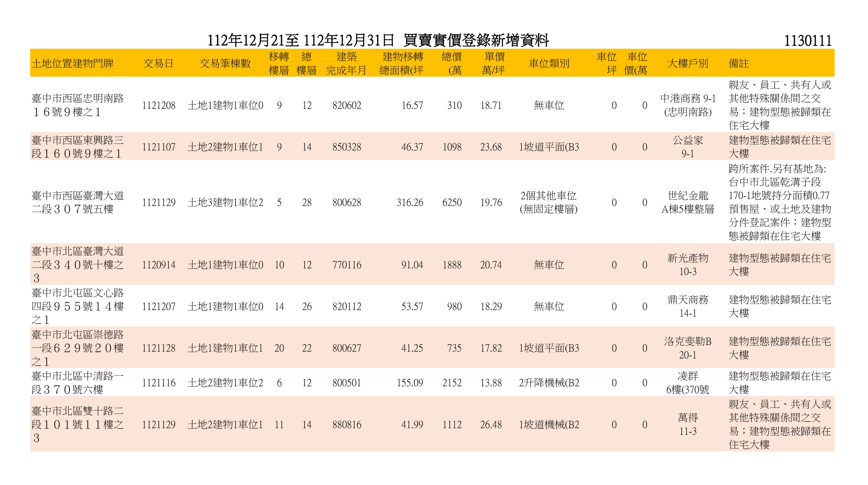The width and height of the screenshot is (868, 485).
Task: Click the area value 53.57
Action: pyautogui.click(x=412, y=307)
